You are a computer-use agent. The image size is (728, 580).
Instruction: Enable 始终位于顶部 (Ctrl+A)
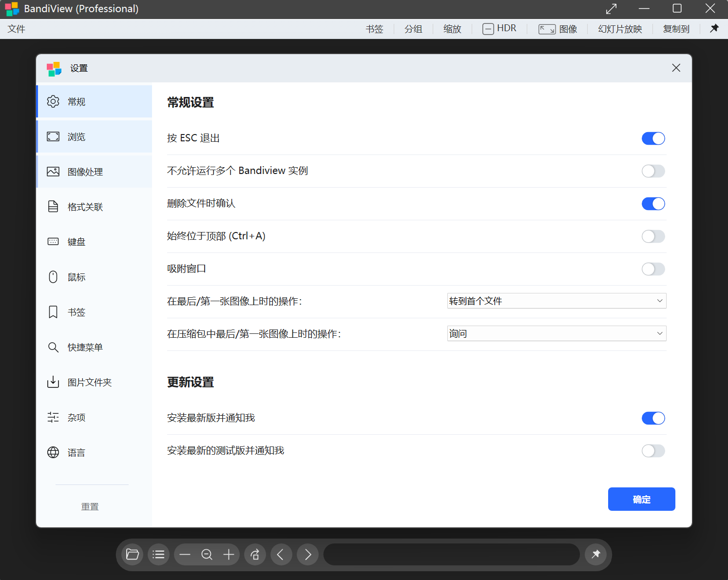click(653, 236)
